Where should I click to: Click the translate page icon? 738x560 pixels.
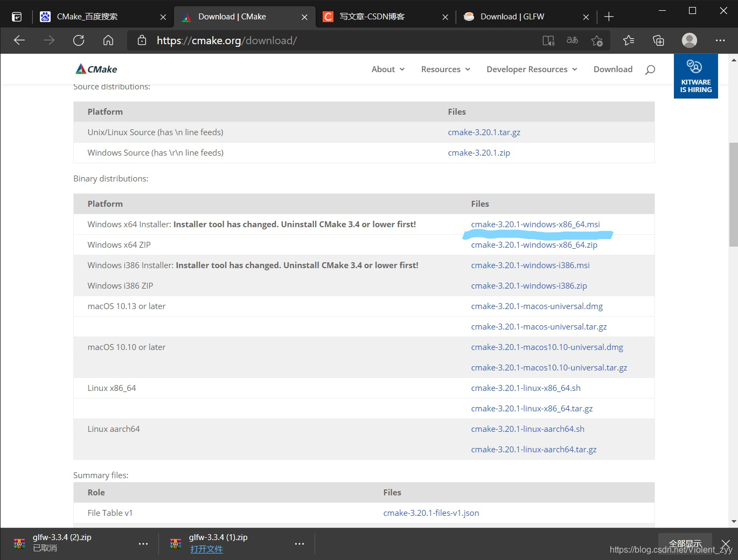pyautogui.click(x=572, y=40)
